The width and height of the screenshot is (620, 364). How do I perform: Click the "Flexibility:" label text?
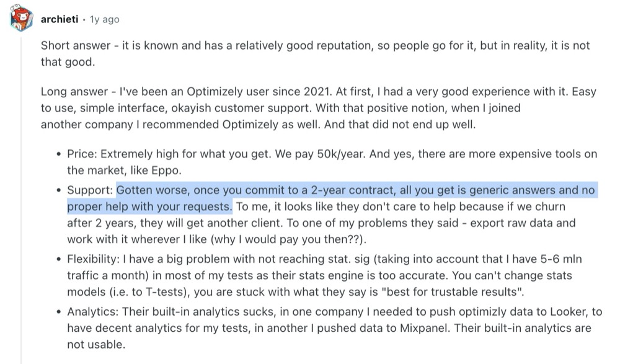tap(93, 259)
